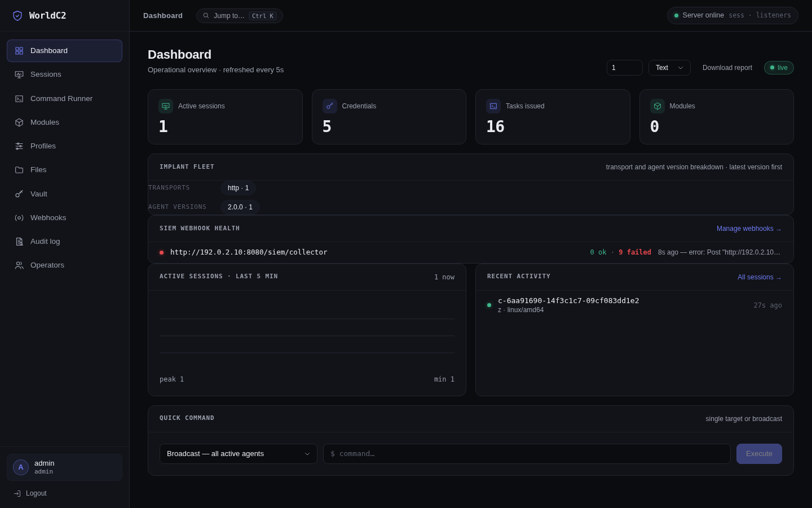Click the admin avatar circle
The height and width of the screenshot is (508, 812).
click(x=21, y=467)
